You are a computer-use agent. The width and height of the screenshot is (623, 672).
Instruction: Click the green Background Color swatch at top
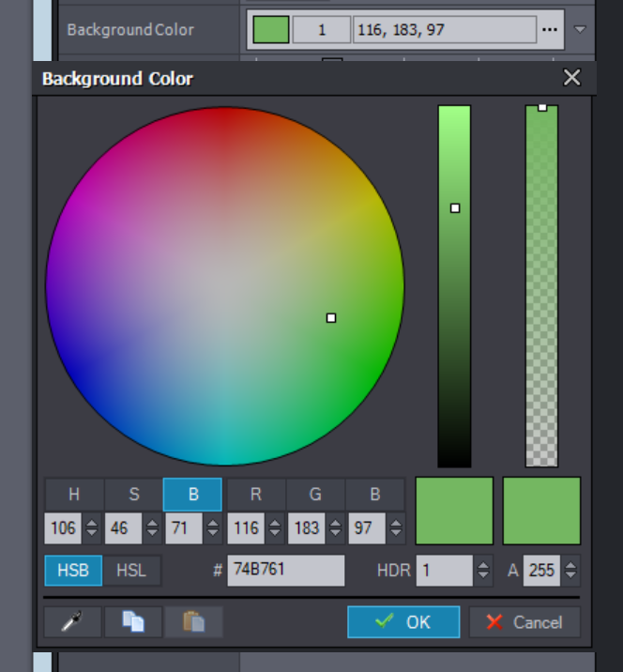pos(271,30)
